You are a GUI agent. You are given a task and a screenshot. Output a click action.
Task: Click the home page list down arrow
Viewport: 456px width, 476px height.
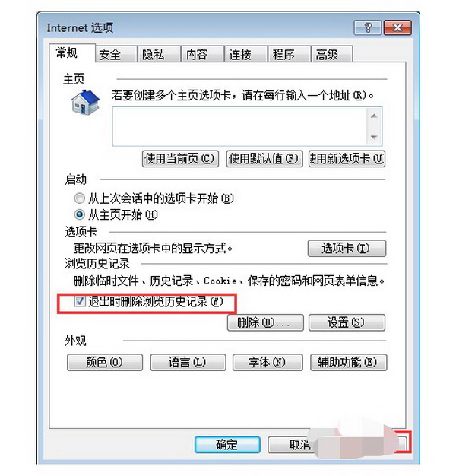(x=374, y=137)
